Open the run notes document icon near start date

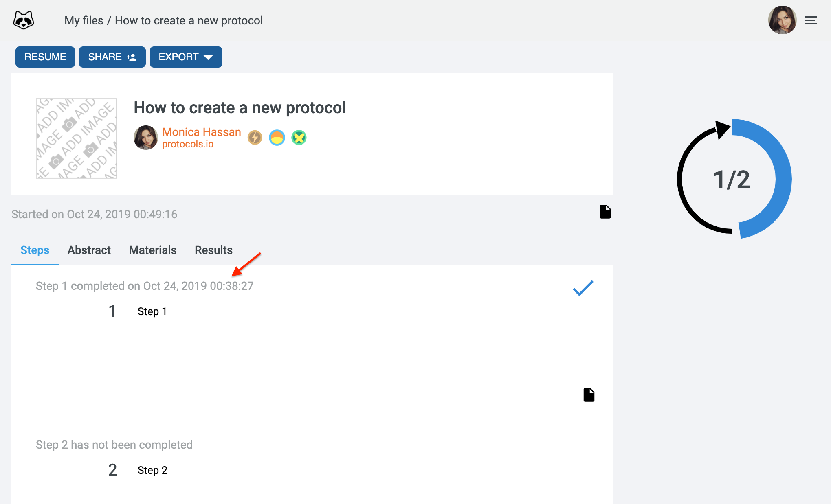(x=605, y=212)
